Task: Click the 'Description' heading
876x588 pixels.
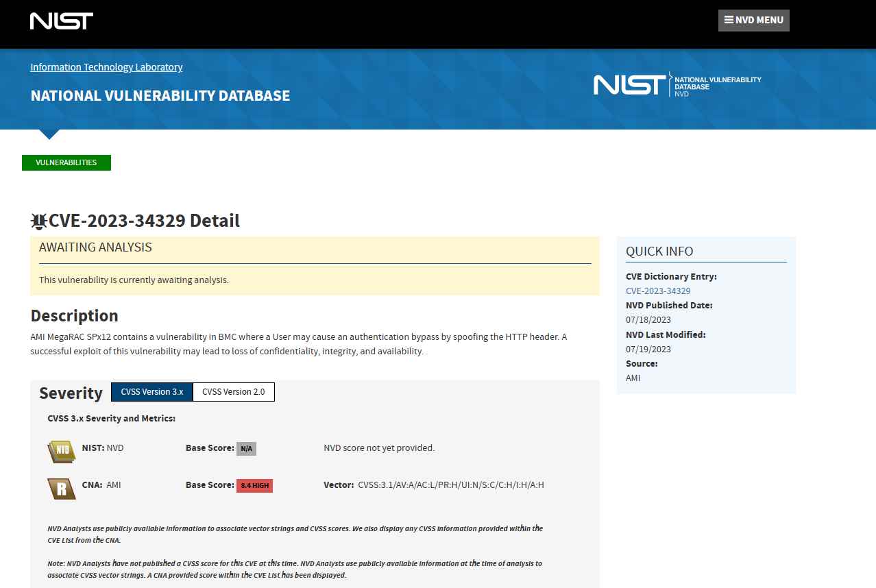Action: point(75,316)
